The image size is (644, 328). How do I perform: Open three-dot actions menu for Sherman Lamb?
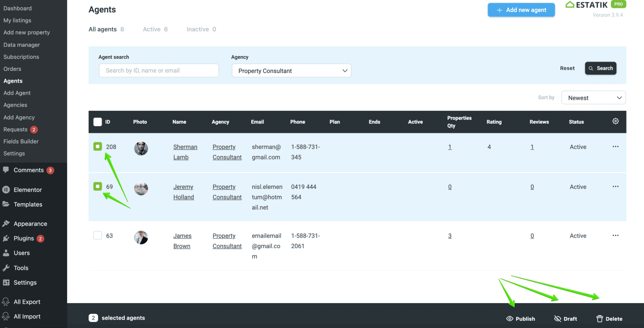(615, 147)
